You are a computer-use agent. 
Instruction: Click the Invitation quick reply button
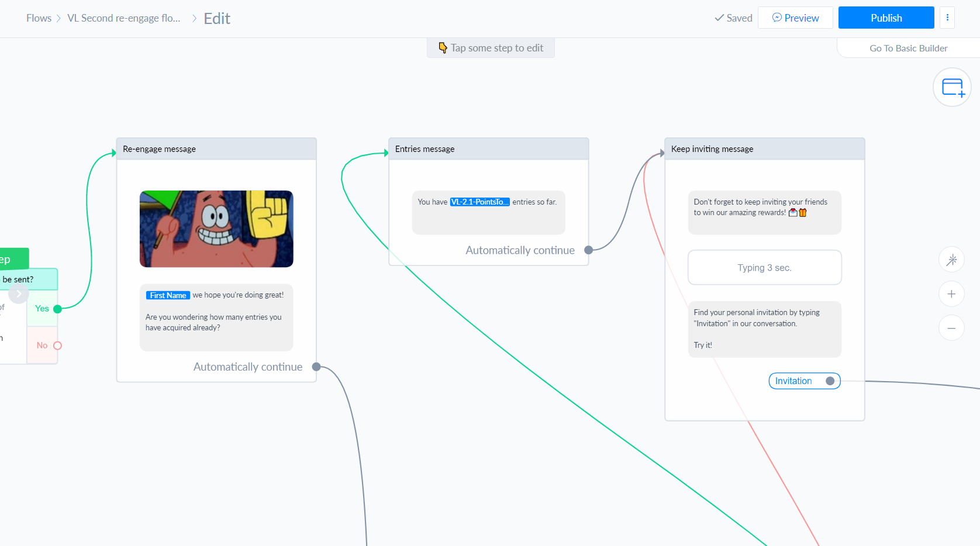pos(805,381)
